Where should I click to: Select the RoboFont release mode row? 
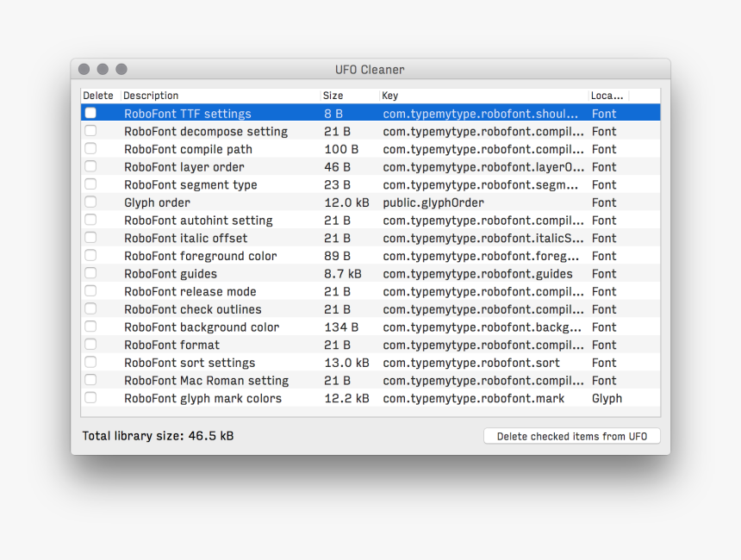370,291
